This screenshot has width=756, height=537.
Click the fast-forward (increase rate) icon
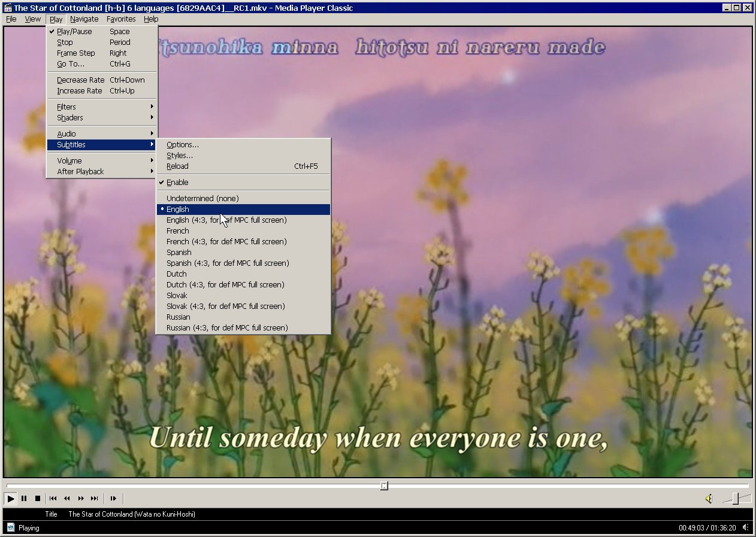pyautogui.click(x=80, y=498)
